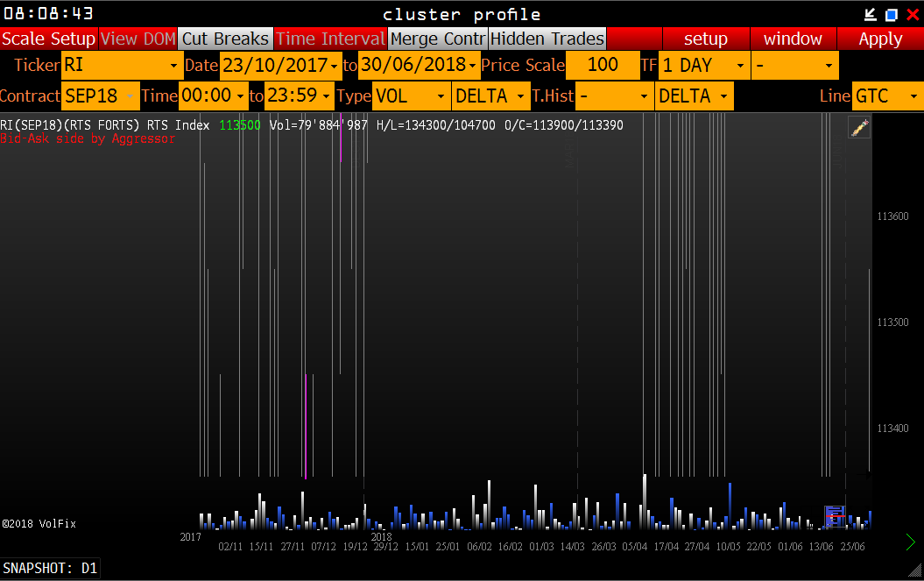Open the setup menu
Image resolution: width=924 pixels, height=581 pixels.
(x=706, y=39)
